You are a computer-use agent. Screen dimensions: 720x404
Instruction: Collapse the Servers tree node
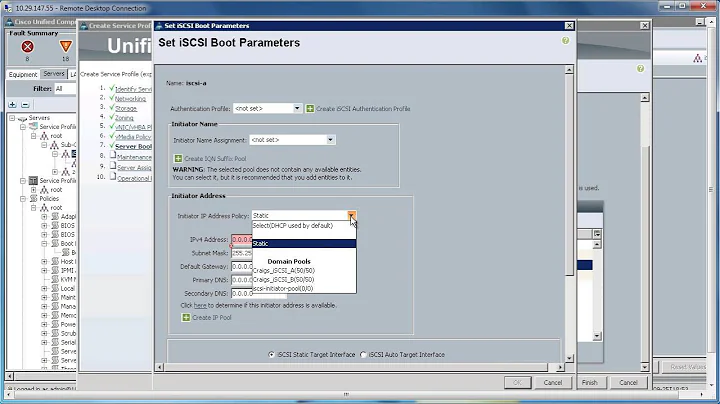(x=12, y=118)
